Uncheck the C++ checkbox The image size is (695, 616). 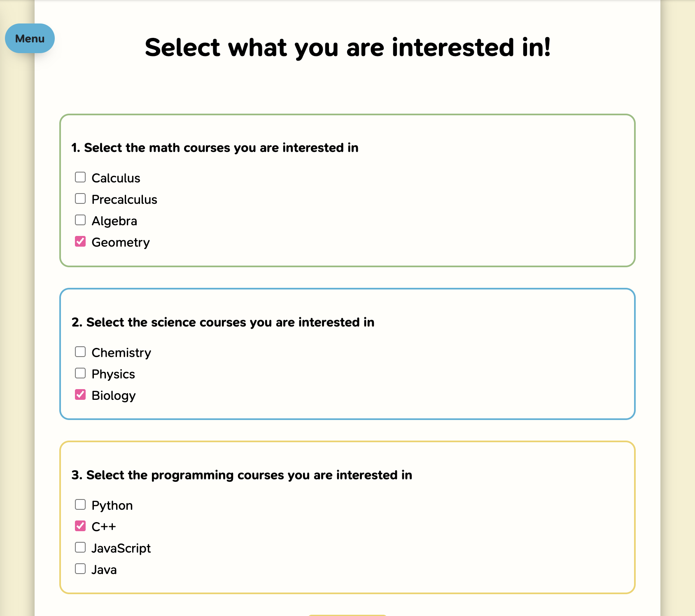(80, 526)
